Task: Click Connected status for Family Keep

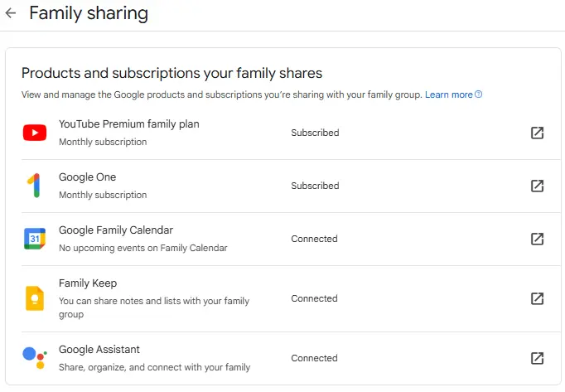Action: pyautogui.click(x=314, y=298)
